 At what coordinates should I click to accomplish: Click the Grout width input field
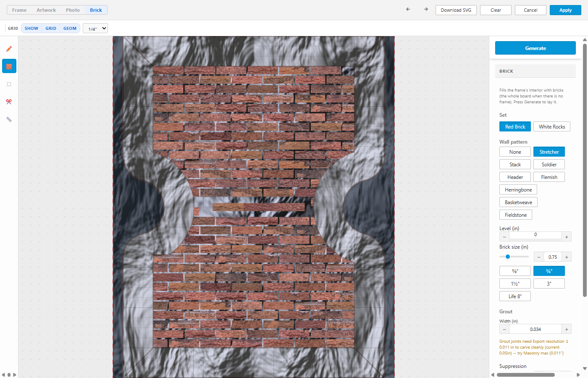(x=535, y=329)
